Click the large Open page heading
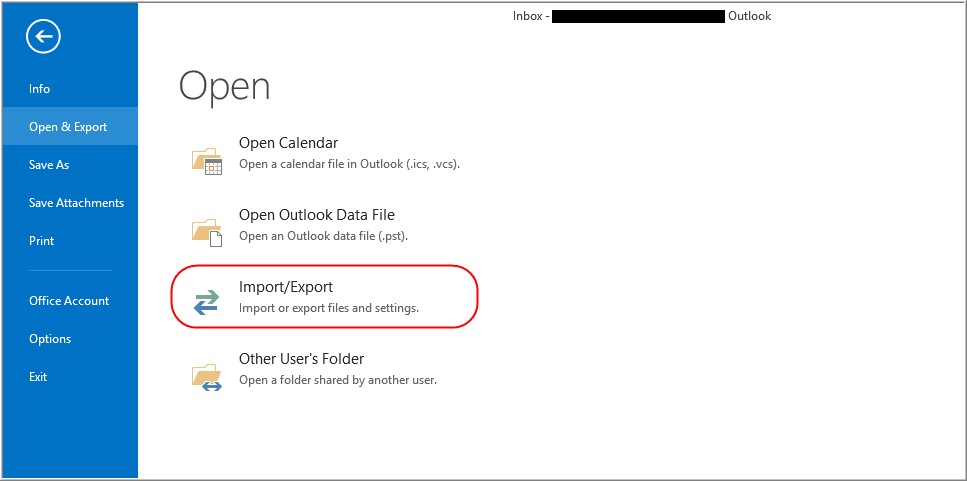 (x=224, y=86)
